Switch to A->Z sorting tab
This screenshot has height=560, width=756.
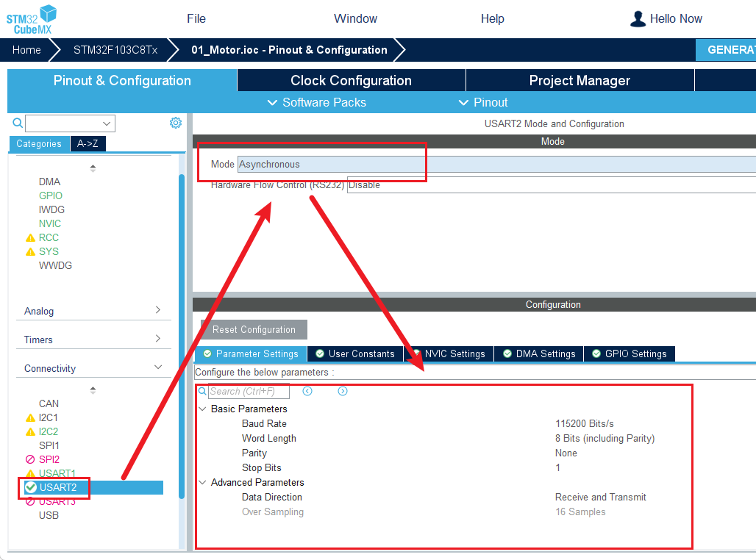tap(88, 144)
